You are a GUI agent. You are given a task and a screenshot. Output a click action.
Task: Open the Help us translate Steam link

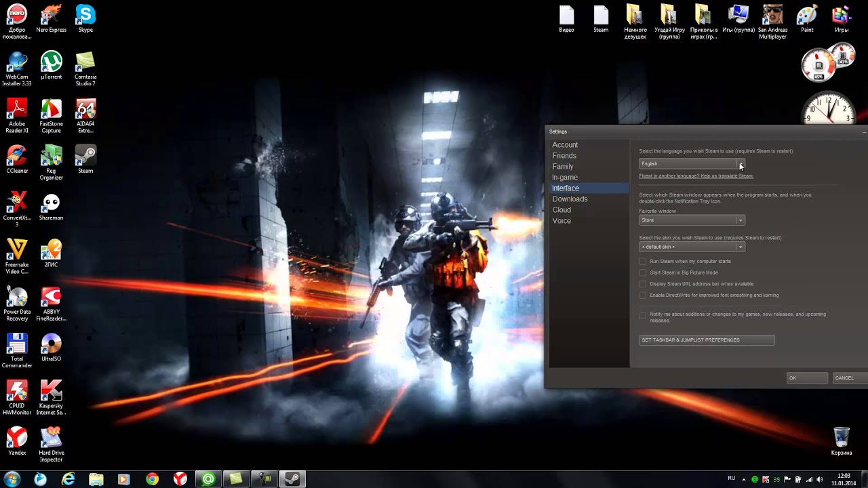tap(696, 176)
